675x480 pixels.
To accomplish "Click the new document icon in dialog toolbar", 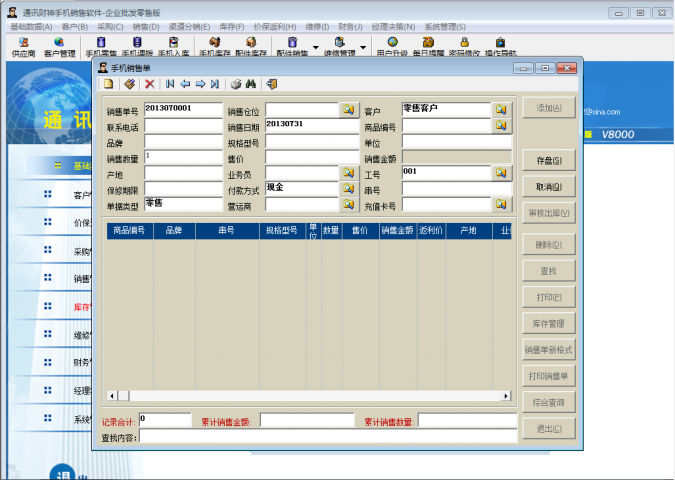I will click(x=108, y=84).
